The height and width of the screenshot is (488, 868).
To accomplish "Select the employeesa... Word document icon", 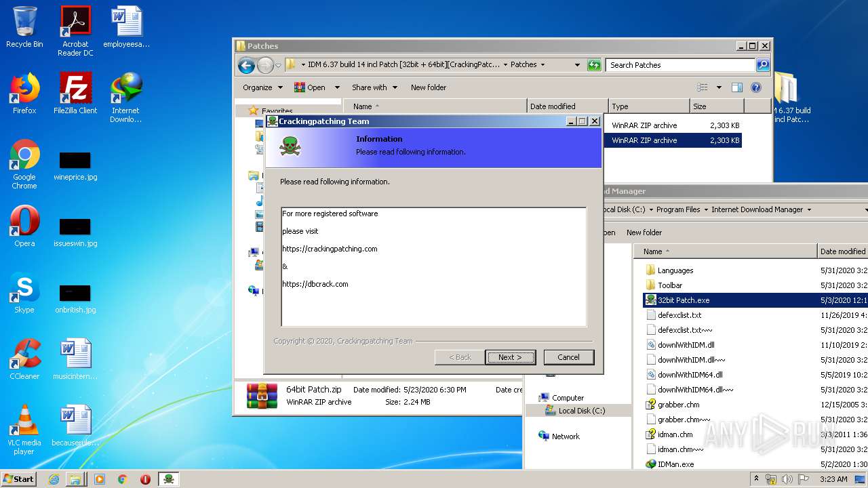I will pyautogui.click(x=126, y=27).
